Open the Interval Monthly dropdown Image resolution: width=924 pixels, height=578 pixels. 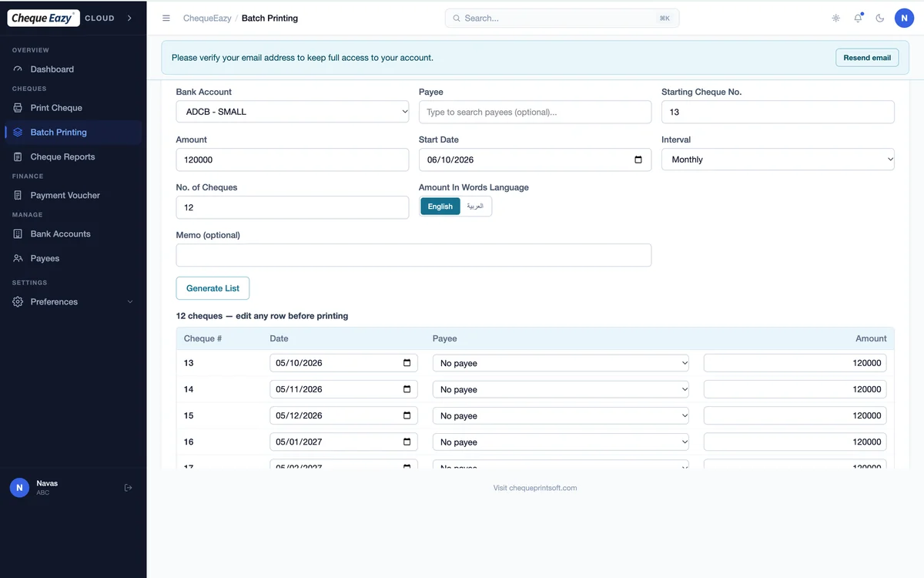[x=778, y=160]
